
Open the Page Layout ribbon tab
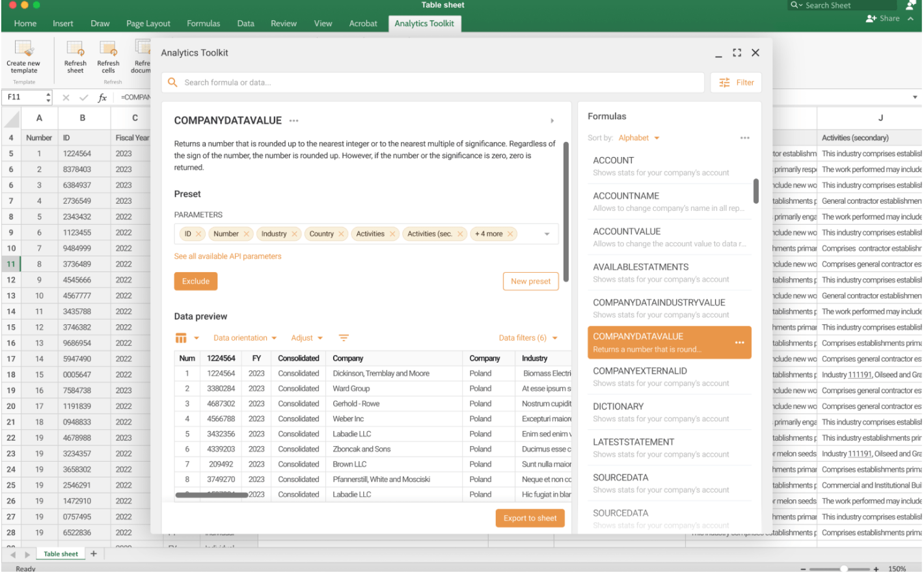(148, 23)
